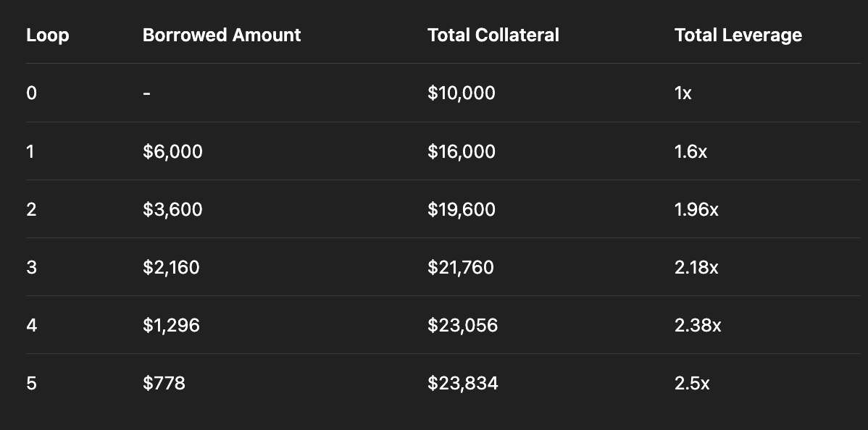Click the Loop column header
This screenshot has height=430, width=868.
pos(48,35)
